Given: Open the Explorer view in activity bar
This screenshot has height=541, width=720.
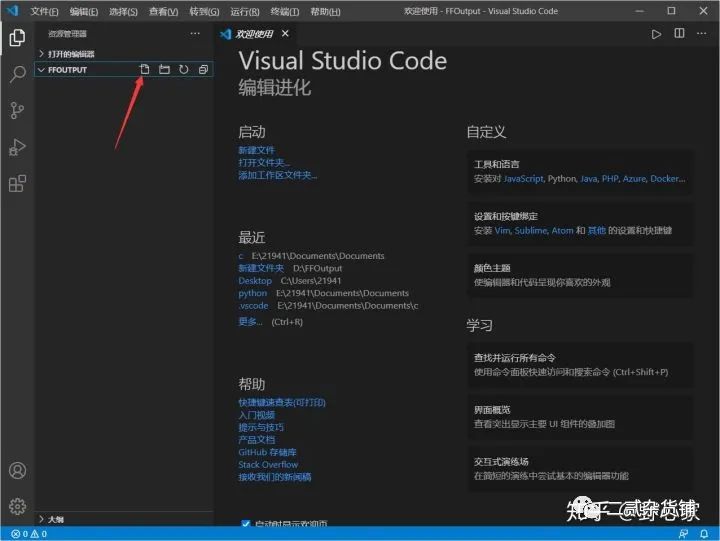Looking at the screenshot, I should pyautogui.click(x=17, y=38).
